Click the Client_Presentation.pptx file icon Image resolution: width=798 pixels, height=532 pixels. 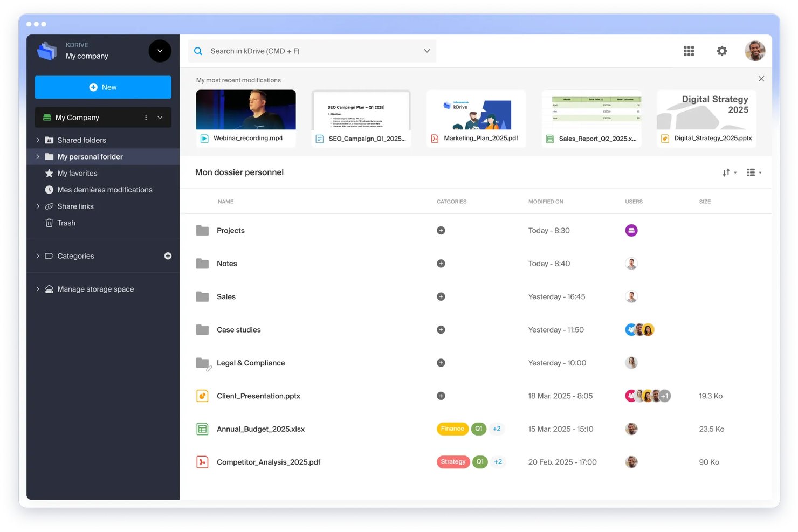point(202,396)
